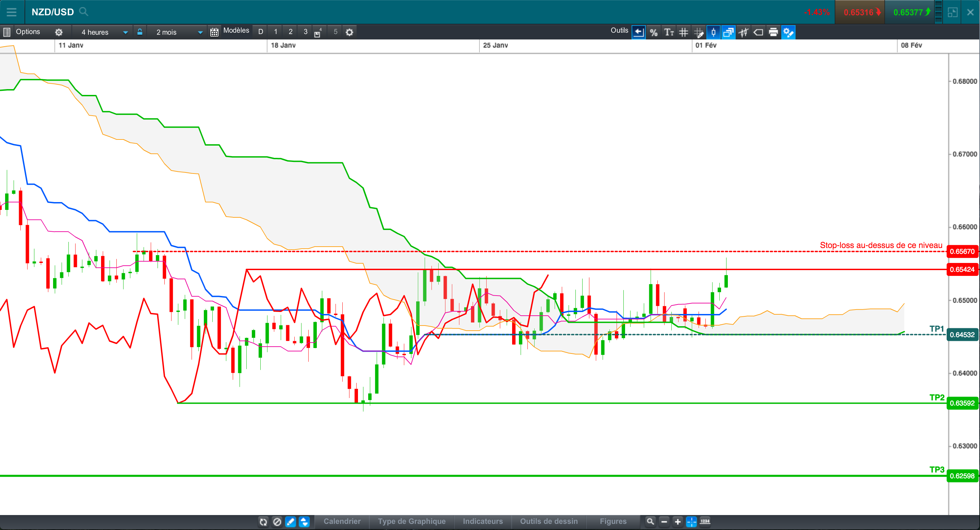Click the grid icon in Outils toolbar
980x530 pixels.
point(684,32)
